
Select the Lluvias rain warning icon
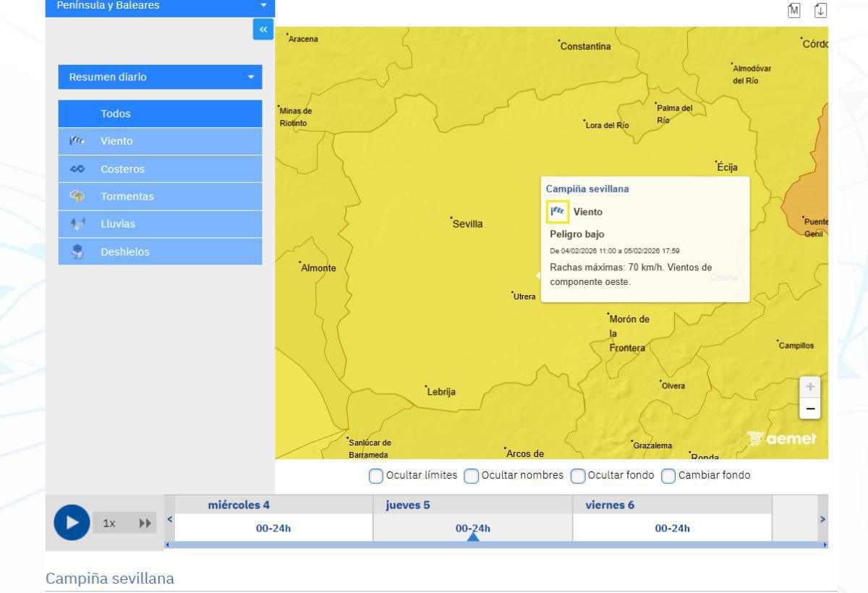point(77,224)
